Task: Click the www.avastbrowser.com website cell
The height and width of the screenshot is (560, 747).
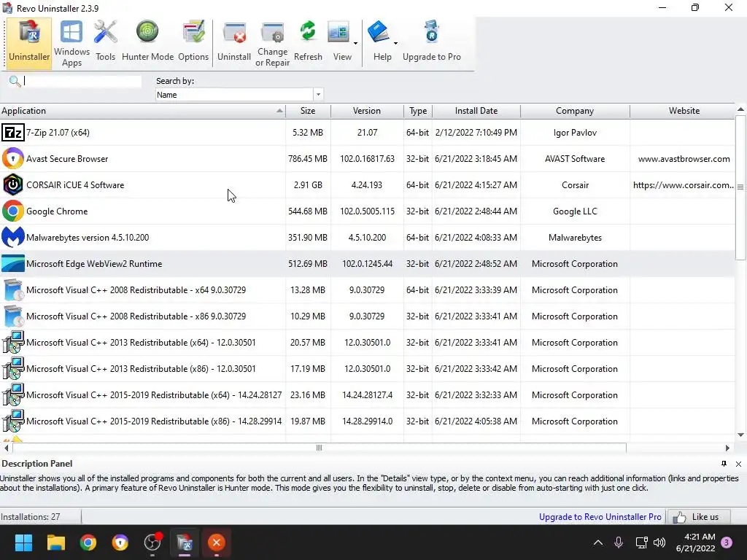Action: pos(684,159)
